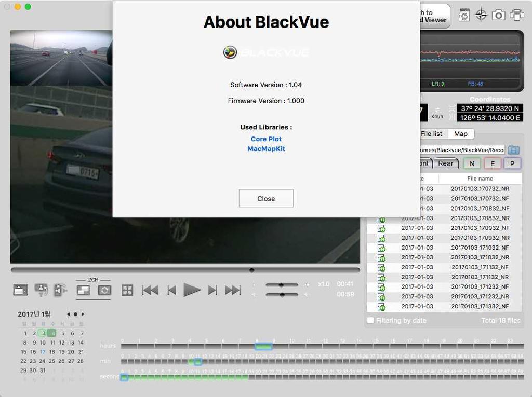Jump to the next file

pyautogui.click(x=233, y=290)
